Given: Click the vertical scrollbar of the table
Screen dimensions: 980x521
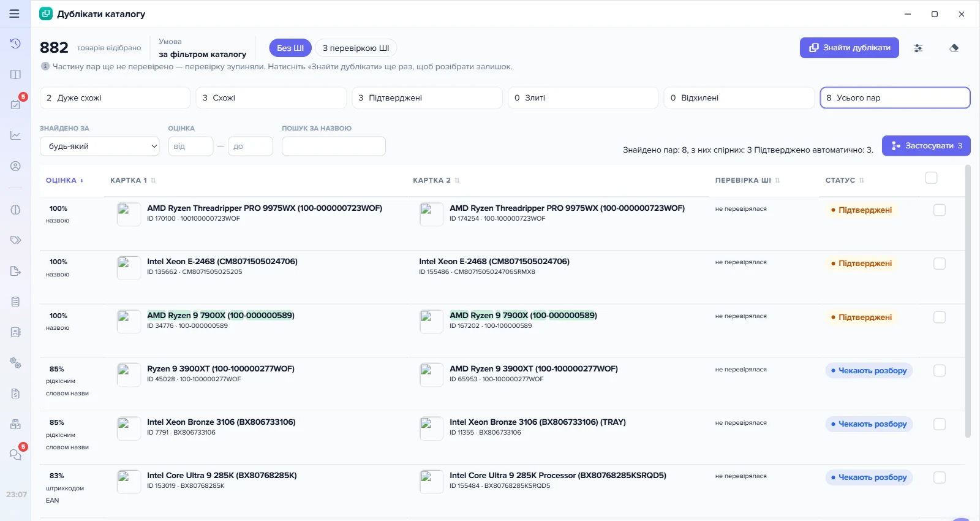Looking at the screenshot, I should click(968, 300).
